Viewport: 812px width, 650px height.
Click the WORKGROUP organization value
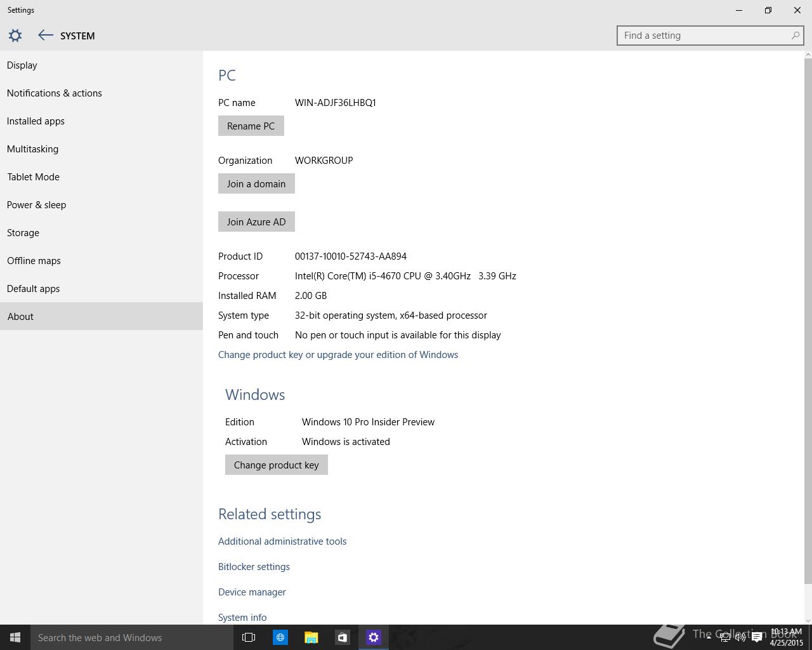pos(324,161)
